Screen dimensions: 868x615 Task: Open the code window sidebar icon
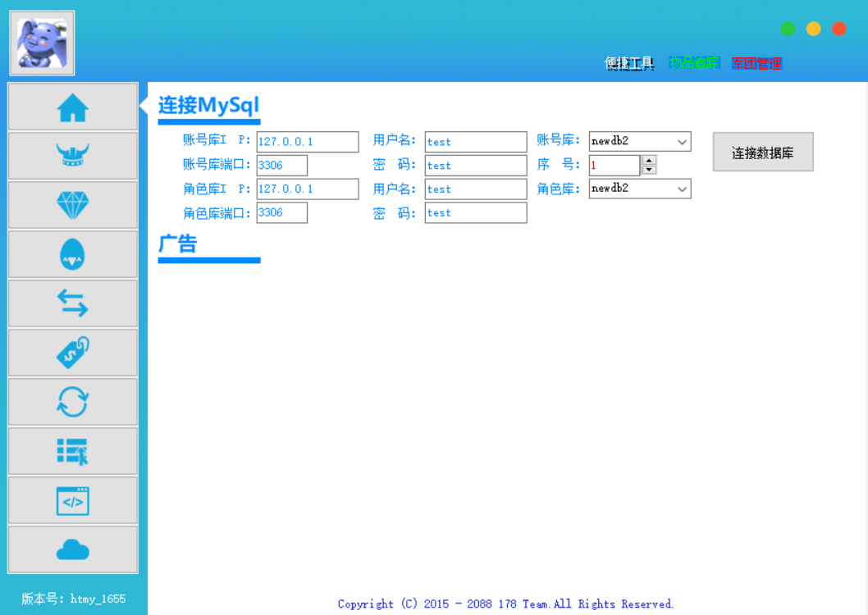coord(73,501)
